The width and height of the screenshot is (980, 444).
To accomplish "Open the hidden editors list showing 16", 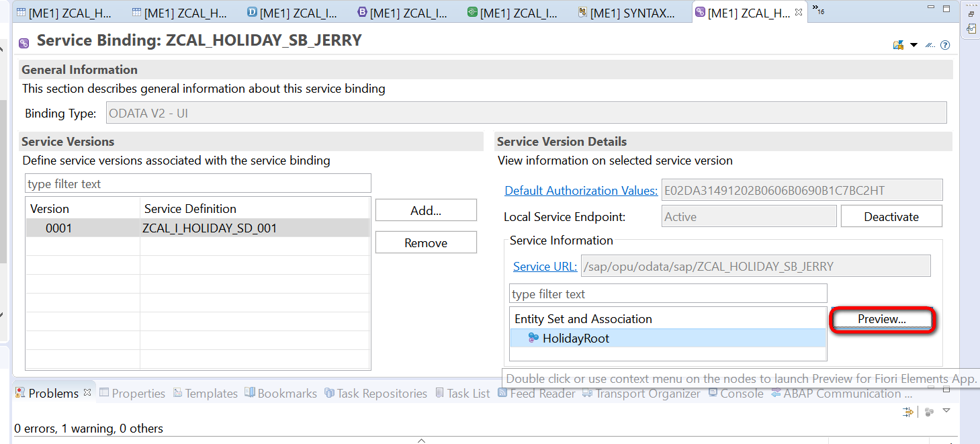I will (818, 10).
